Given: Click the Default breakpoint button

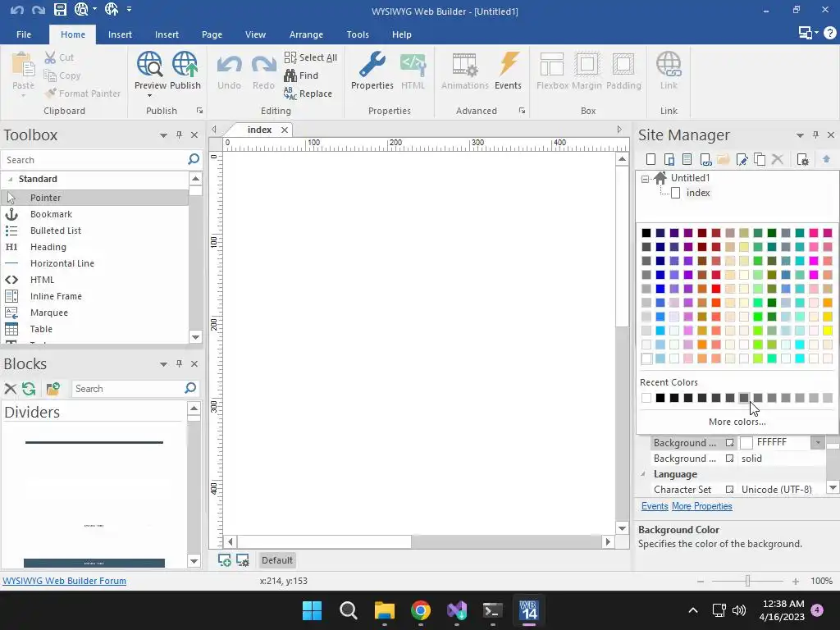Looking at the screenshot, I should (277, 560).
